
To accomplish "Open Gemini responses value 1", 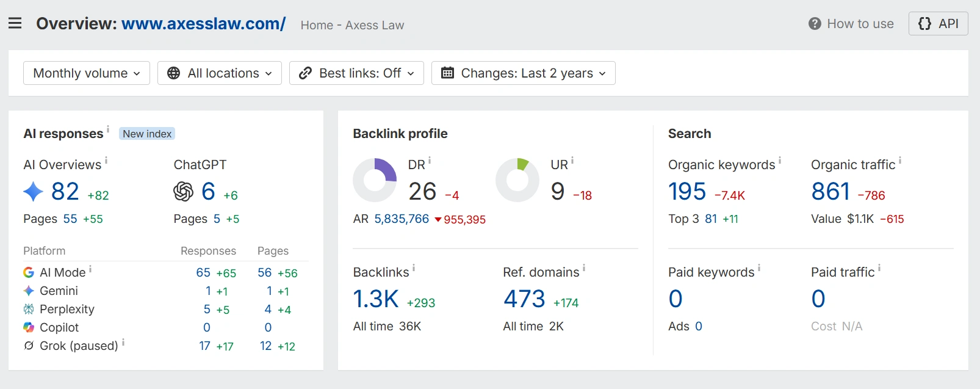I will (x=208, y=291).
